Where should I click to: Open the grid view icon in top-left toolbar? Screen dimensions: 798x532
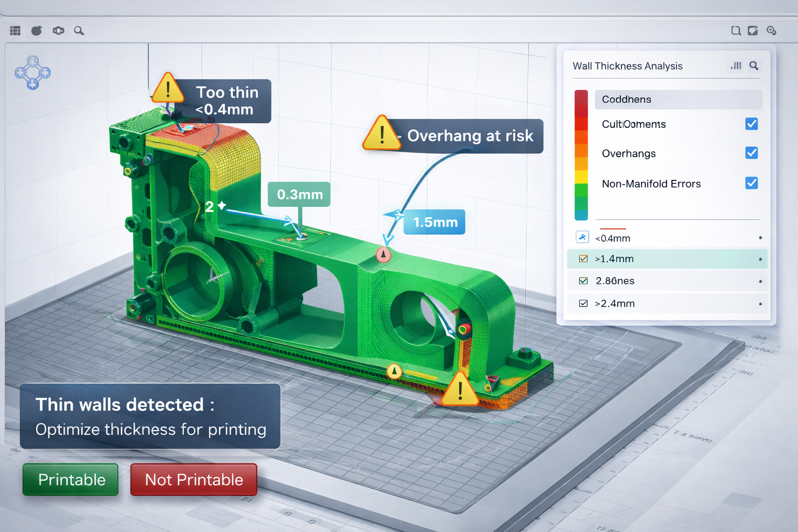click(x=15, y=30)
